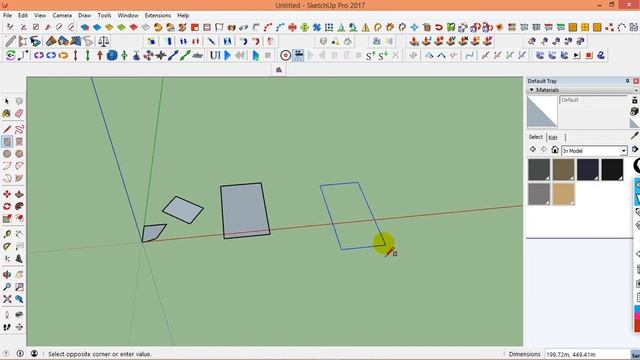Pick the Pan hand tool
Screen dimensions: 640x360
pyautogui.click(x=19, y=275)
